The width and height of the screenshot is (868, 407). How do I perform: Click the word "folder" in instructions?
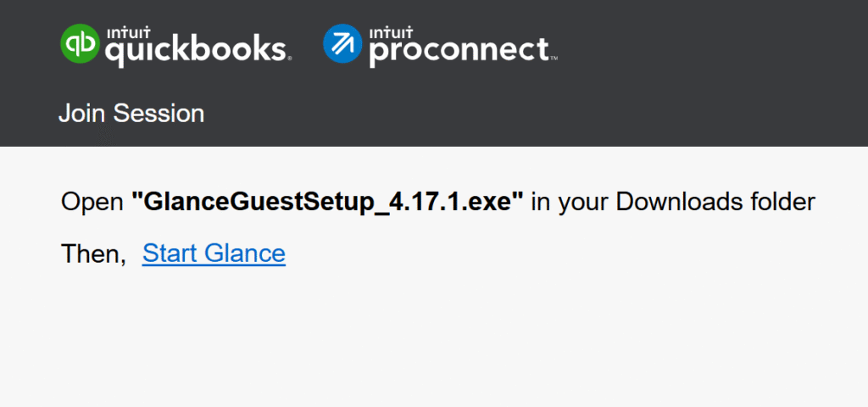tap(783, 202)
